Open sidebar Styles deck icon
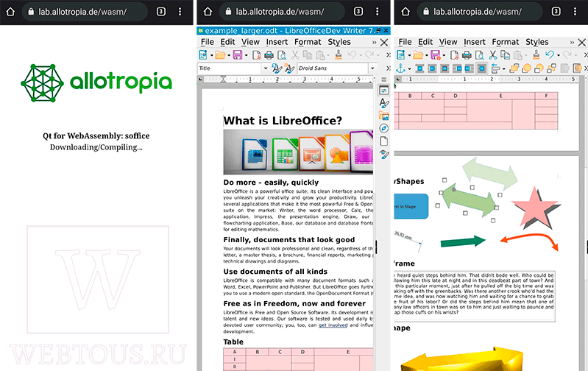Image resolution: width=588 pixels, height=371 pixels. [x=383, y=103]
